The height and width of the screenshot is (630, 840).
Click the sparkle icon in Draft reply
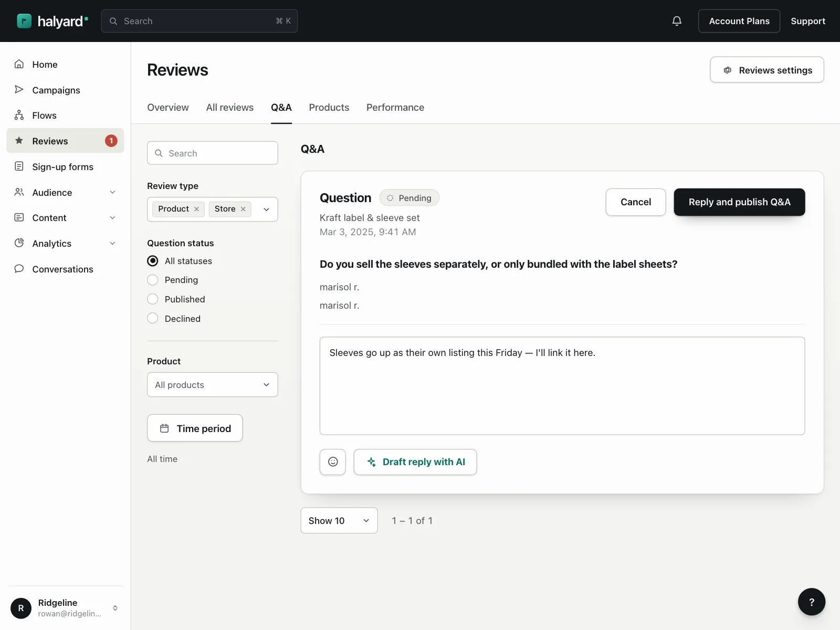(x=371, y=462)
